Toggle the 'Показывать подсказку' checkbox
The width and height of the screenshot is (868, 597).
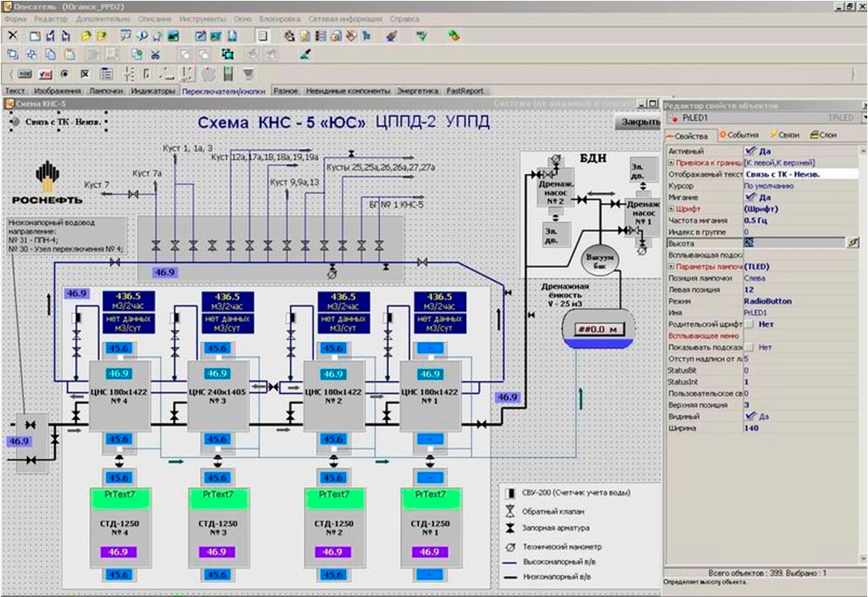coord(750,347)
